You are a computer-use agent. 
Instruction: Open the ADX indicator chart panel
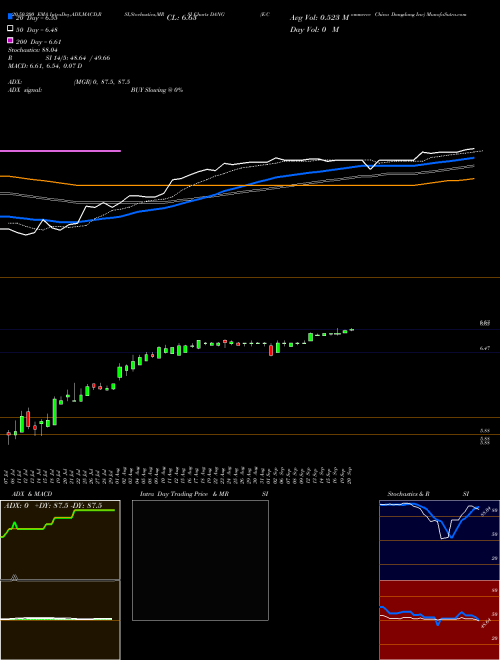[x=60, y=540]
